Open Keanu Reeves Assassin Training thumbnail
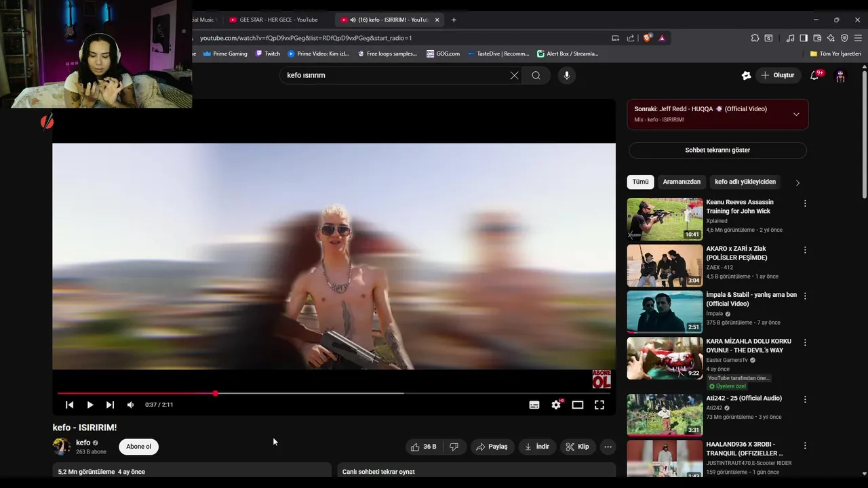This screenshot has width=868, height=488. (665, 220)
